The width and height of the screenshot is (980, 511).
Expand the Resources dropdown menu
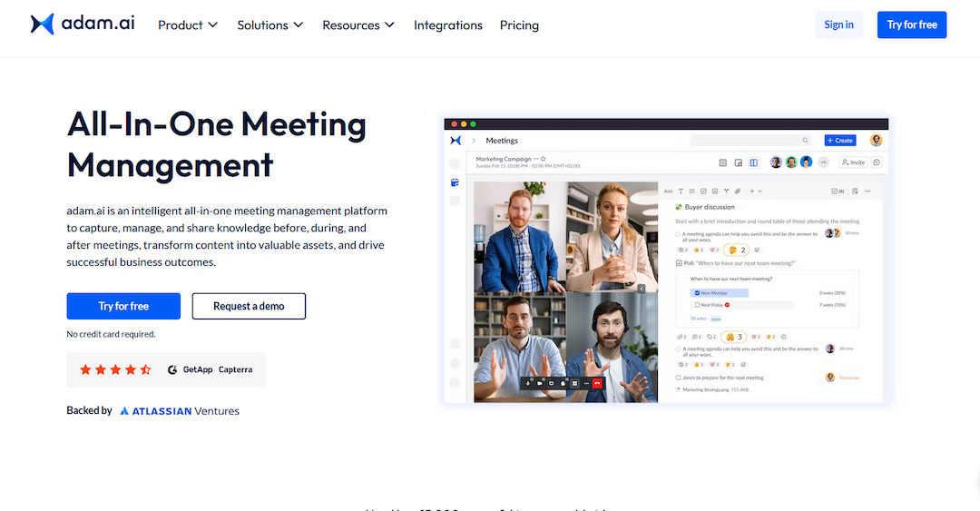tap(358, 25)
